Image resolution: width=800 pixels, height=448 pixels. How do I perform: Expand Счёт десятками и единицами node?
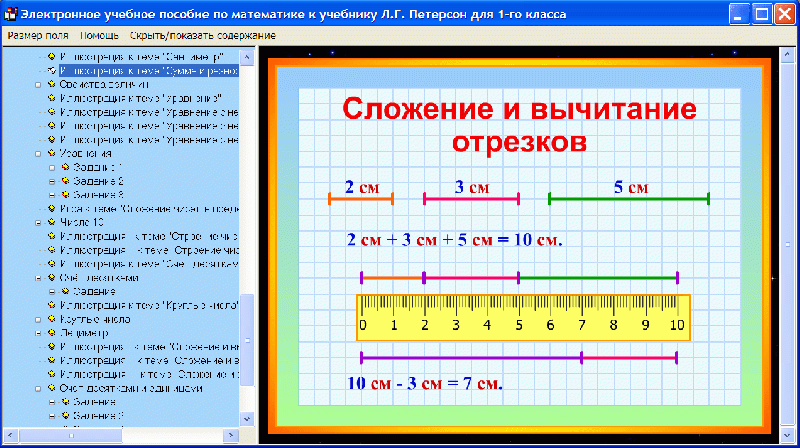(x=38, y=388)
